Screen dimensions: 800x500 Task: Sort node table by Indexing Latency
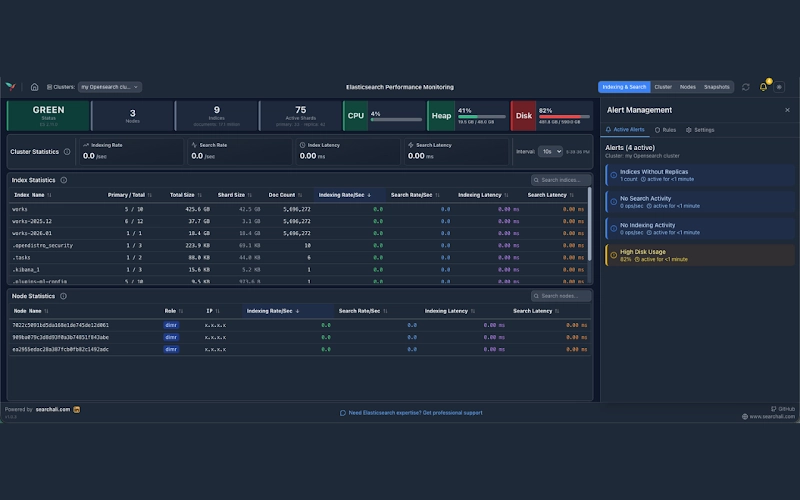(x=449, y=311)
